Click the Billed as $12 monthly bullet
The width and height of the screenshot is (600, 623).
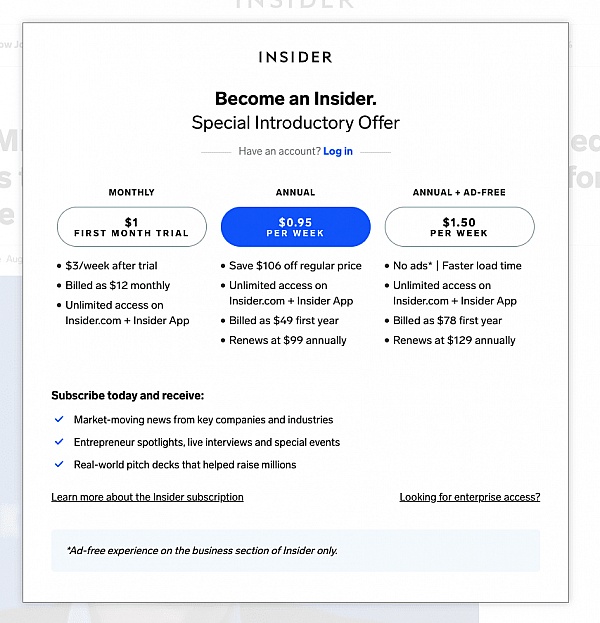tap(118, 285)
